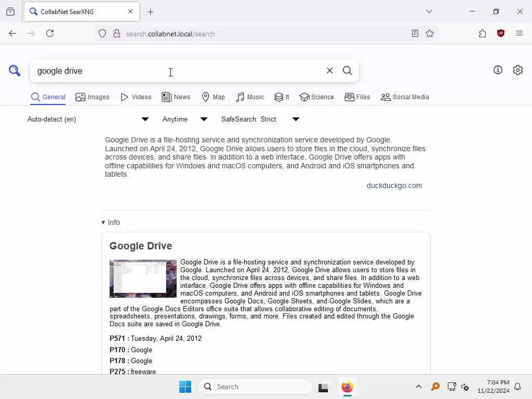This screenshot has height=399, width=532.
Task: Open SearXNG preferences gear
Action: 518,70
